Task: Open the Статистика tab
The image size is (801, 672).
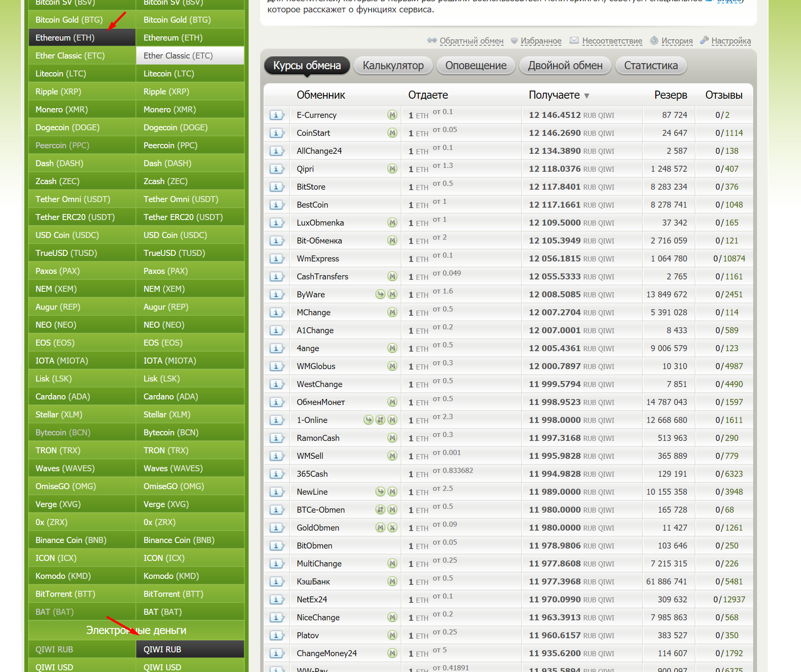Action: (651, 66)
